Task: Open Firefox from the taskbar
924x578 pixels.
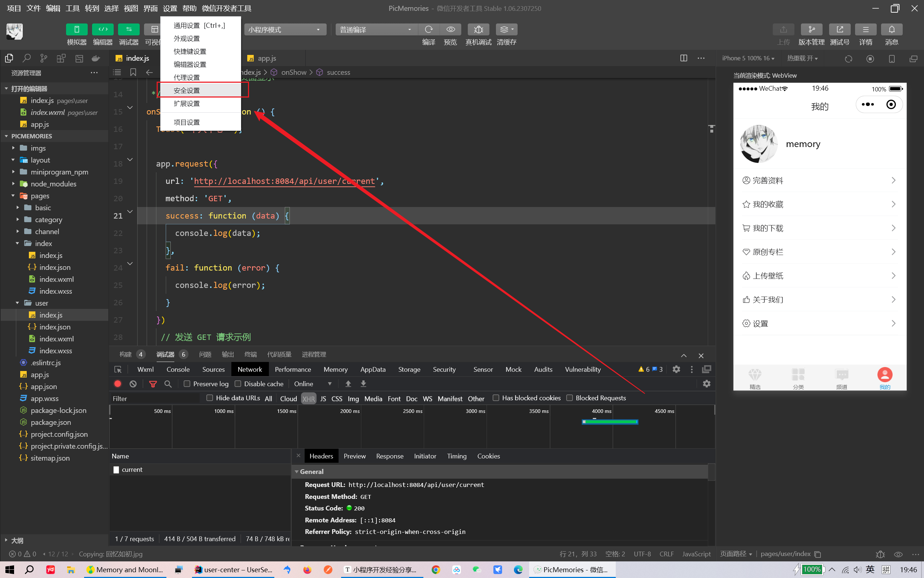Action: pyautogui.click(x=308, y=570)
